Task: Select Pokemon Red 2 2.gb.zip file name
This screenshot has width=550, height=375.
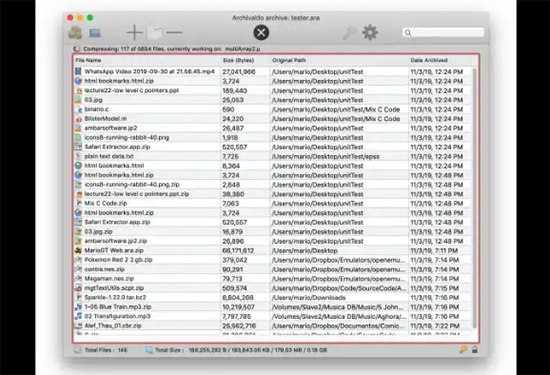Action: 119,260
